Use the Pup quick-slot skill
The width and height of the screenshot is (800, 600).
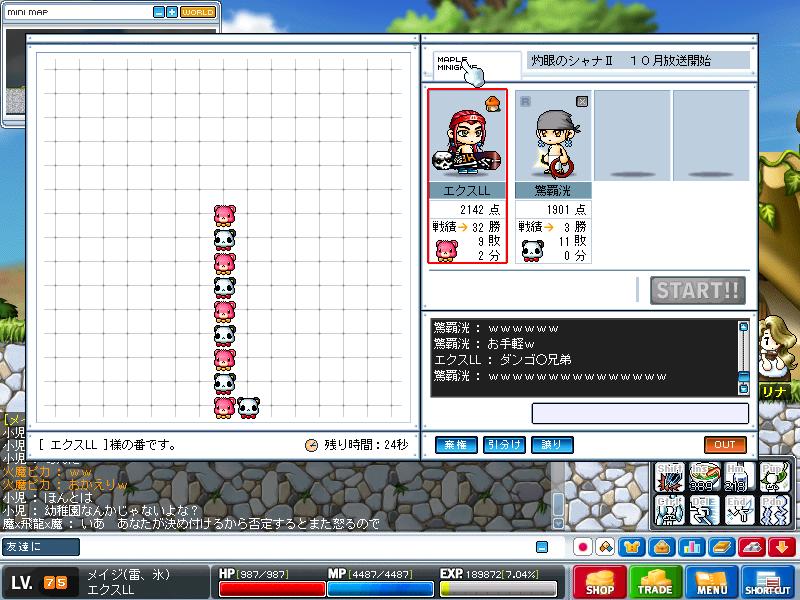[x=774, y=477]
